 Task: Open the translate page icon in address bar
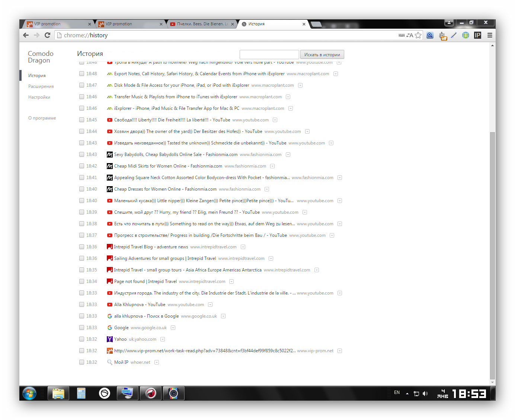(x=410, y=35)
